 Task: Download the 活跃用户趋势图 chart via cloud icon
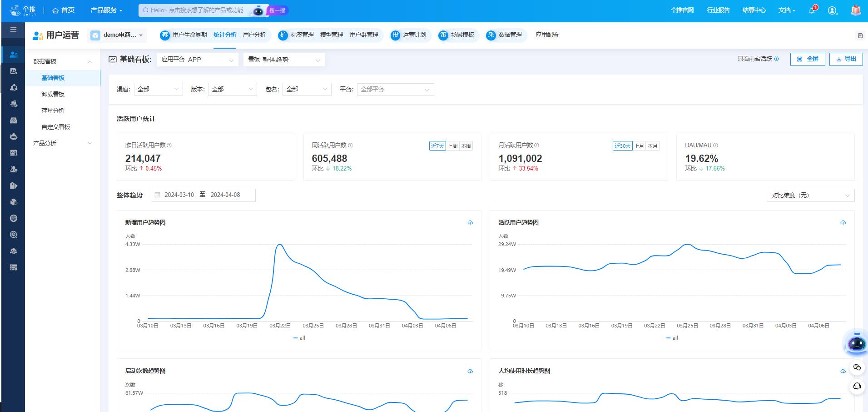point(843,222)
